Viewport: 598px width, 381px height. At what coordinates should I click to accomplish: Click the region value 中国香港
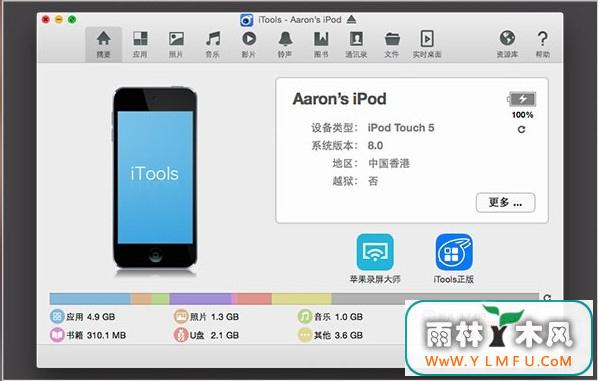click(x=389, y=163)
